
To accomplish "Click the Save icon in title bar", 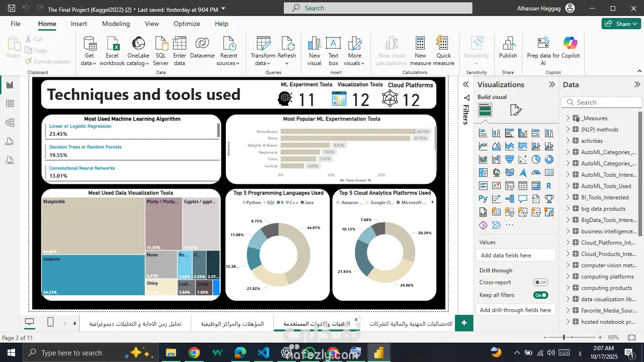I will click(x=12, y=8).
